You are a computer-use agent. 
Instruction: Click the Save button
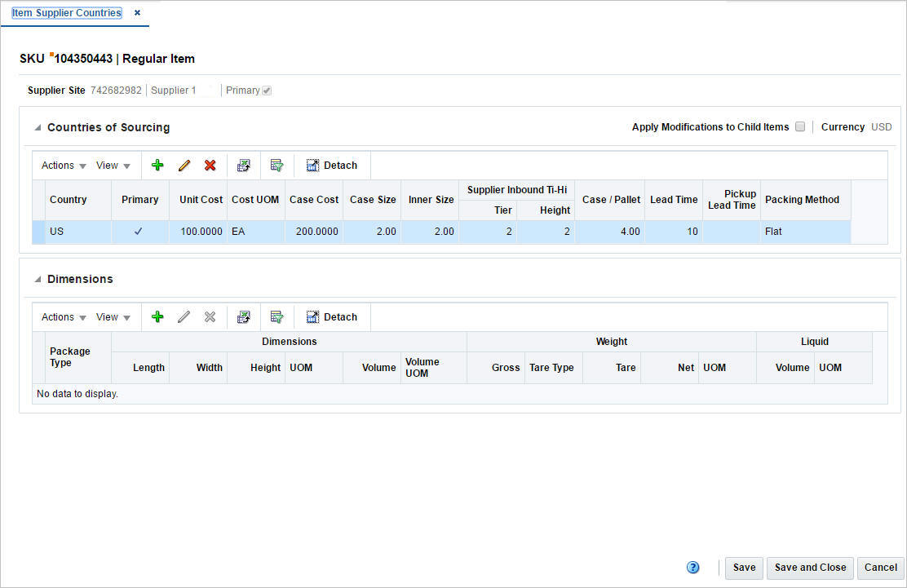(x=744, y=567)
